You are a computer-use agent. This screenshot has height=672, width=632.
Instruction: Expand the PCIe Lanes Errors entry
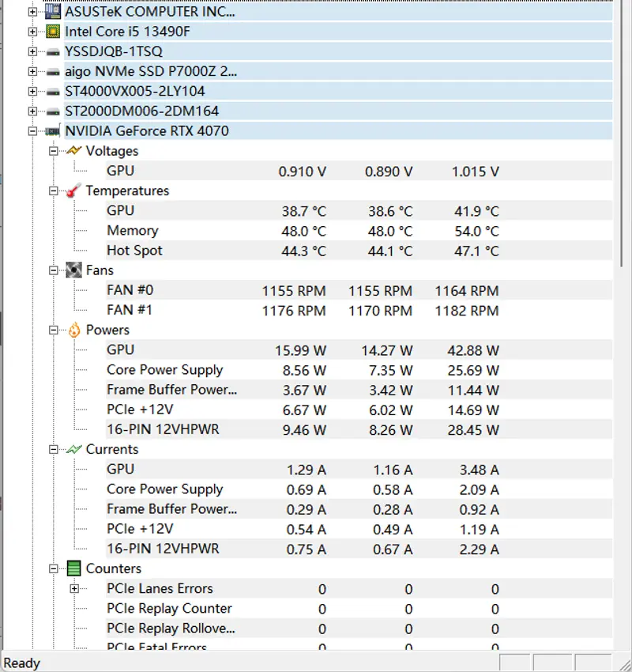(x=74, y=588)
